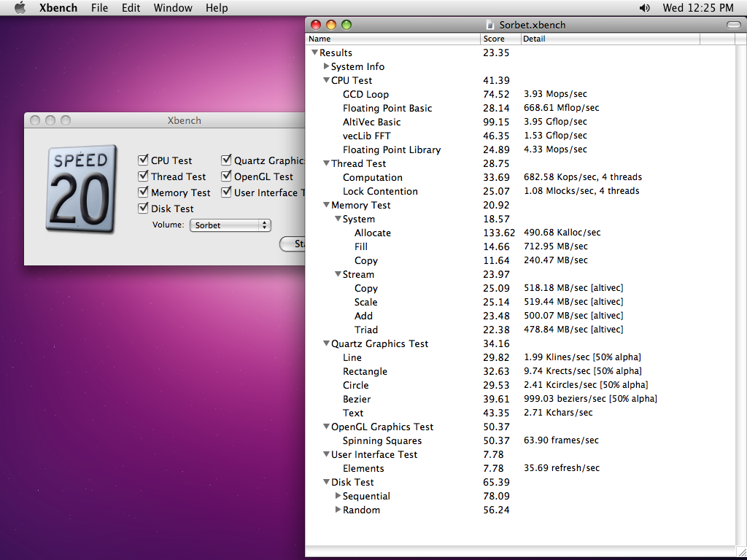Minimize the Sorbet.xbench window
This screenshot has height=560, width=747.
pos(331,25)
